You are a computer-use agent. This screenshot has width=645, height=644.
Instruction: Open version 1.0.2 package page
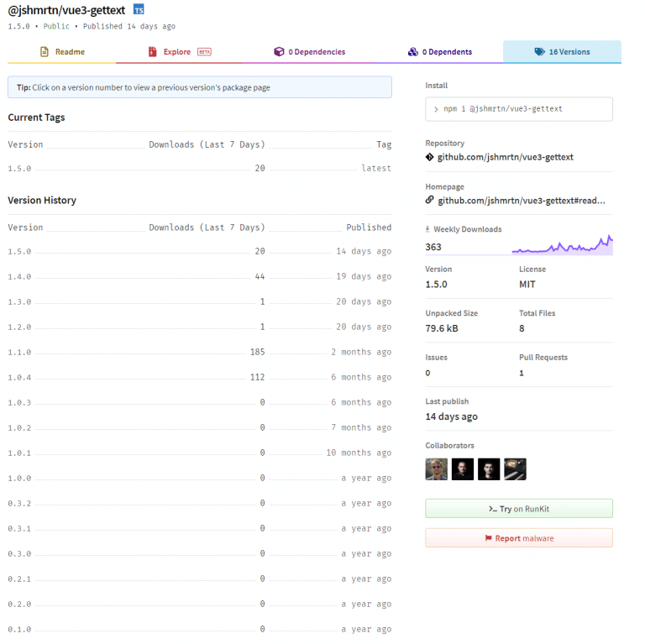pos(19,428)
